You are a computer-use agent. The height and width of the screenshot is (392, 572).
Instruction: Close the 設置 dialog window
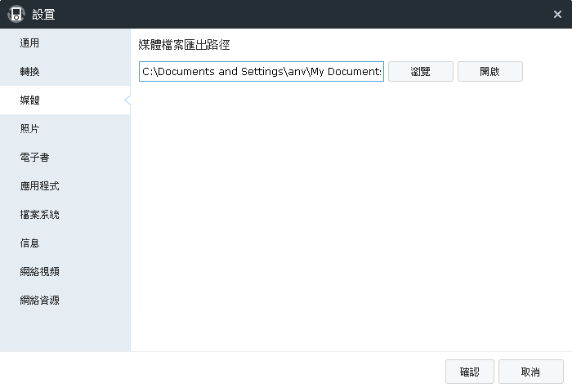click(557, 14)
